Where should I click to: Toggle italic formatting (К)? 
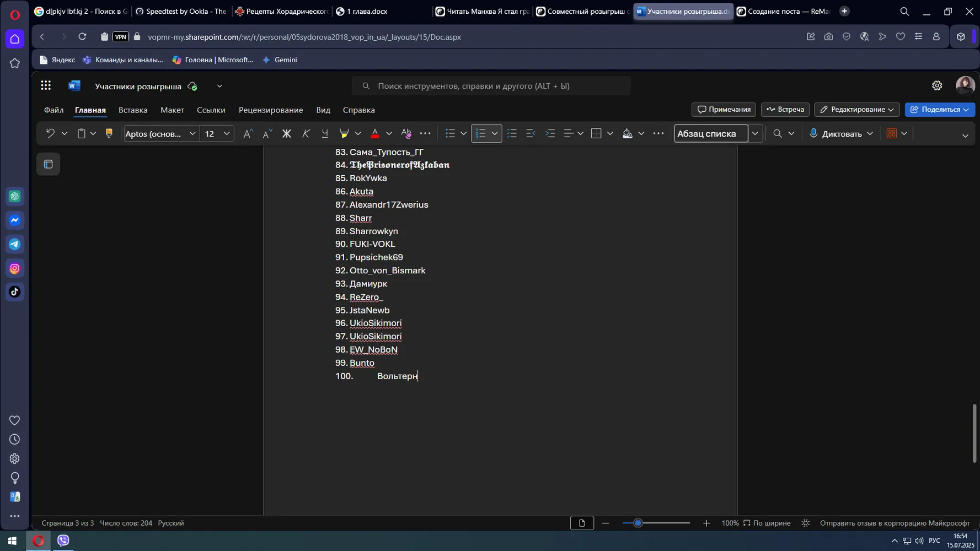coord(306,133)
